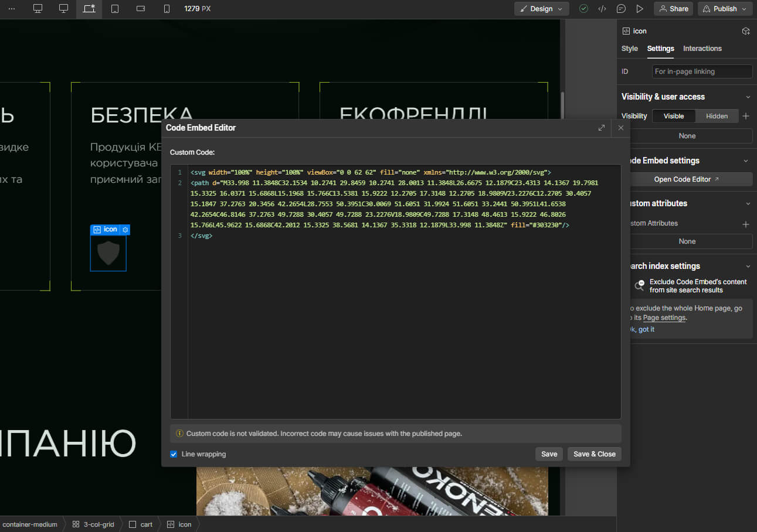Image resolution: width=757 pixels, height=532 pixels.
Task: Select the base desktop breakpoint with star
Action: tap(89, 9)
